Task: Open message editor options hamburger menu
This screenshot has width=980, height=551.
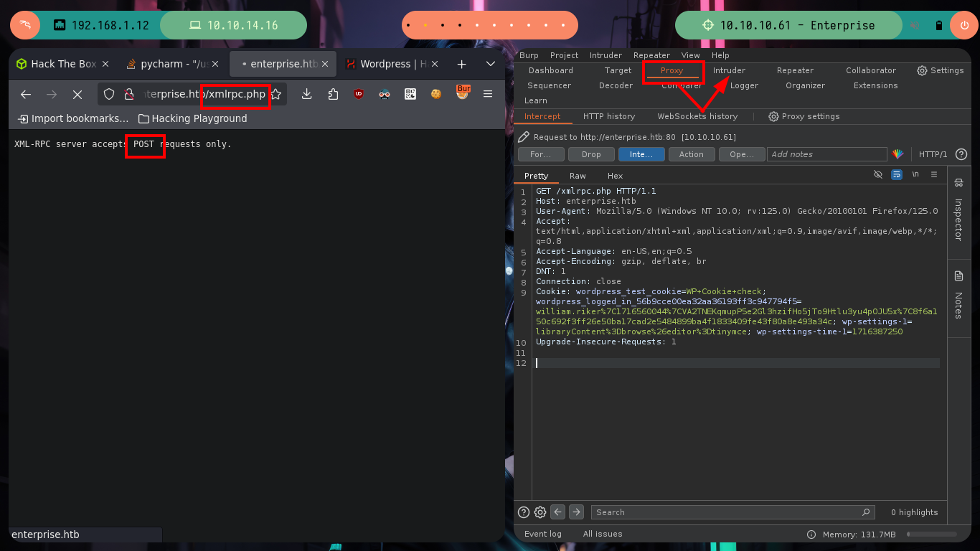Action: pos(934,174)
